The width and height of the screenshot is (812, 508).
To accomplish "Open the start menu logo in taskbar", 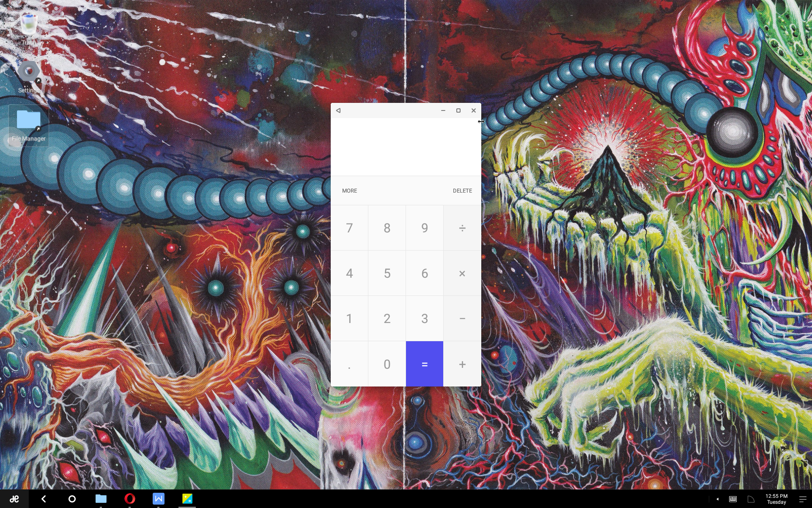I will click(14, 499).
